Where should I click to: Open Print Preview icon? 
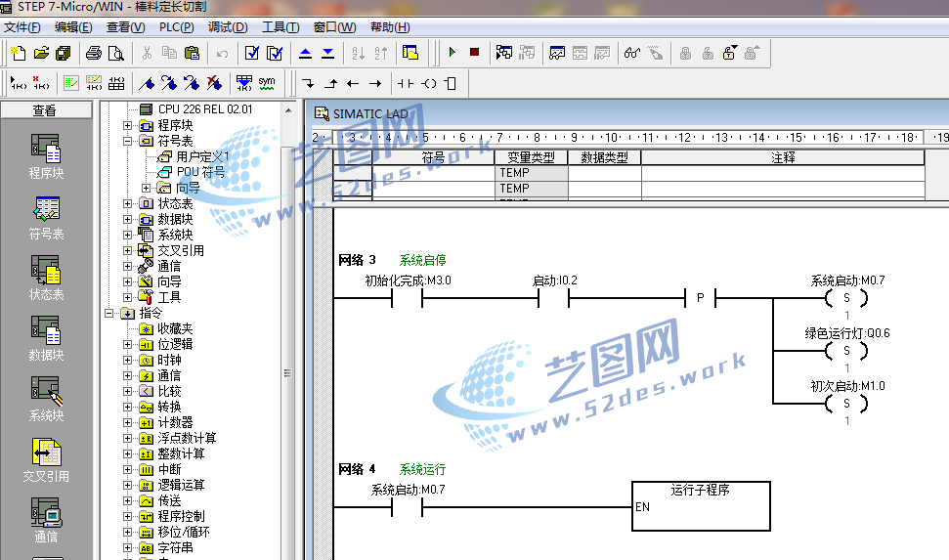pos(115,54)
